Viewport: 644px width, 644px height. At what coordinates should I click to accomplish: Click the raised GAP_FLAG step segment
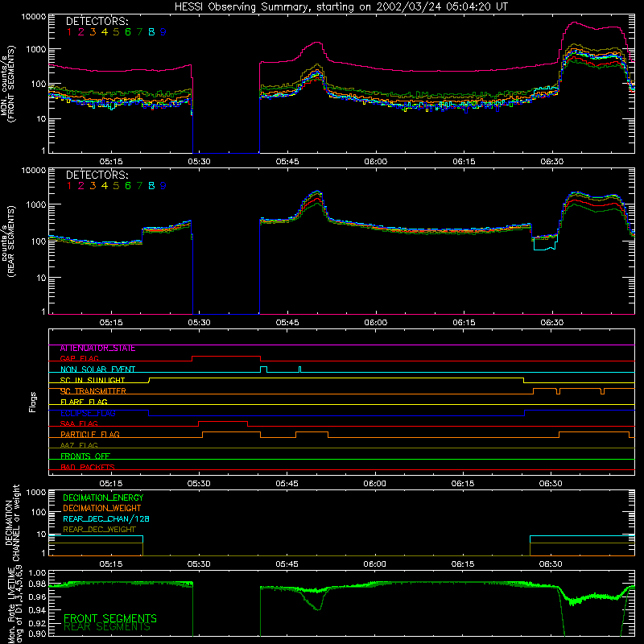click(226, 357)
